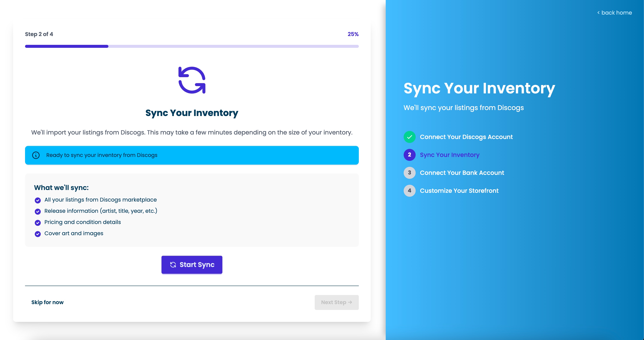
Task: Click the large sync arrows icon
Action: point(192,80)
